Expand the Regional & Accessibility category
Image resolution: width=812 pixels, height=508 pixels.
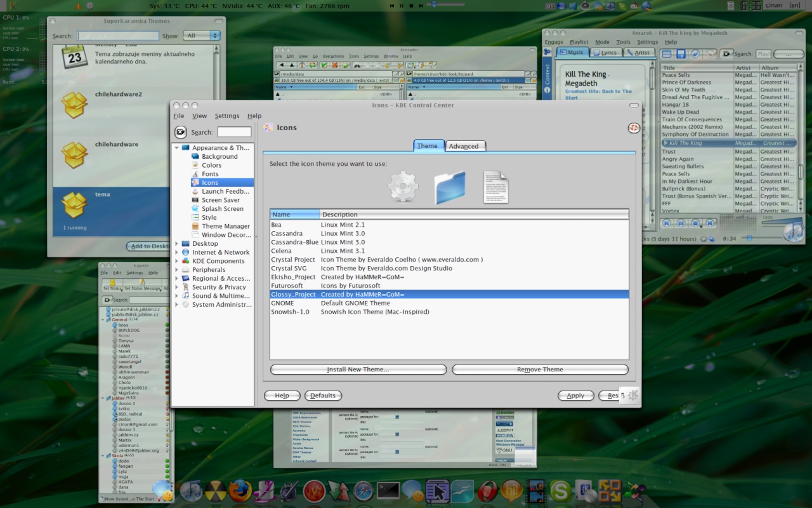(177, 279)
